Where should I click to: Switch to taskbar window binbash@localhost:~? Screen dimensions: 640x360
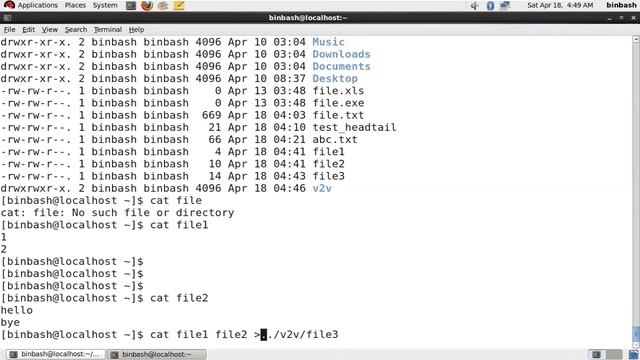(x=157, y=354)
